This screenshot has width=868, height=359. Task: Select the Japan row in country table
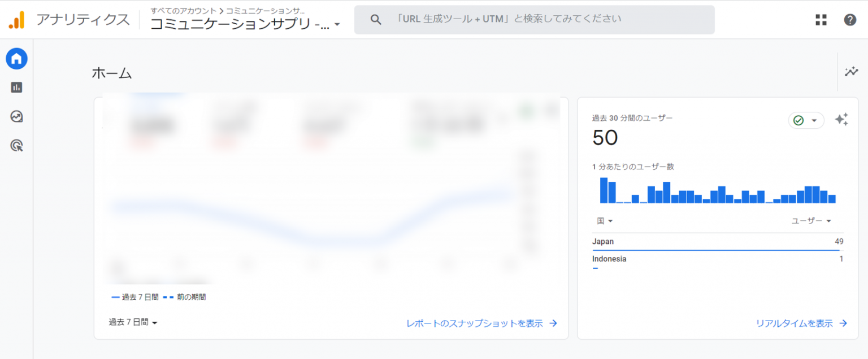(x=717, y=242)
